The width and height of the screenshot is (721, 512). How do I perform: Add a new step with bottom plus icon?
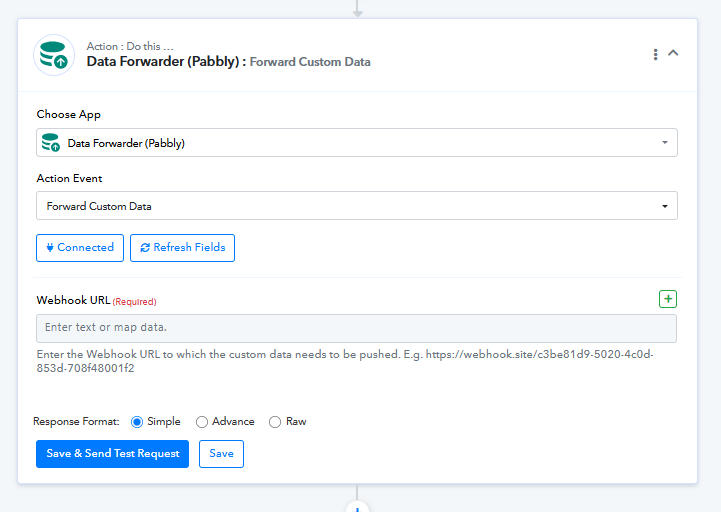point(357,508)
